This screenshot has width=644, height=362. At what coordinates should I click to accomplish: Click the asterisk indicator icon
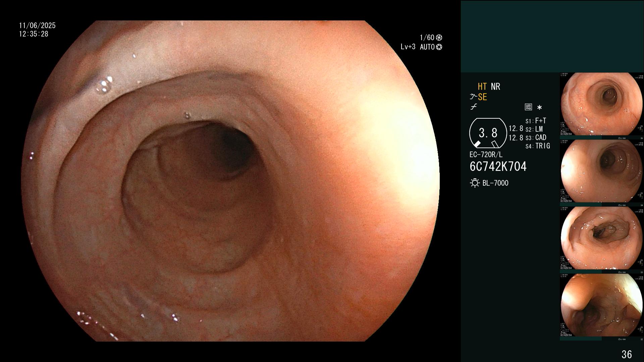[x=539, y=108]
